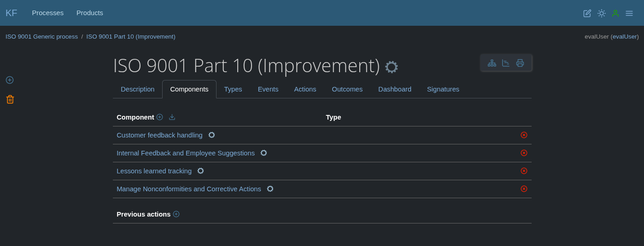
Task: Open the user profile icon
Action: [x=615, y=13]
